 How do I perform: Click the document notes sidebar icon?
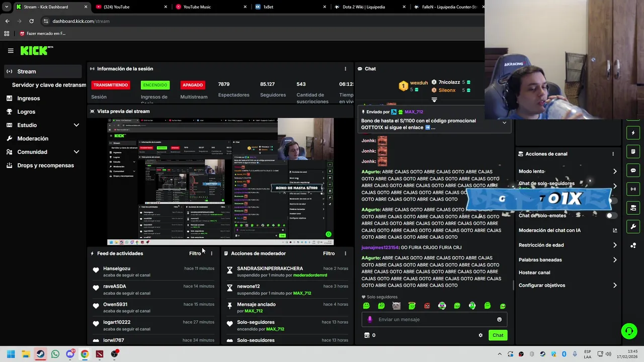click(633, 152)
